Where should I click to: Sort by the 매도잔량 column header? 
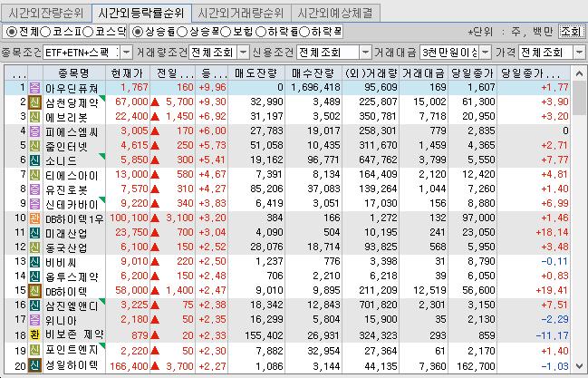click(256, 73)
